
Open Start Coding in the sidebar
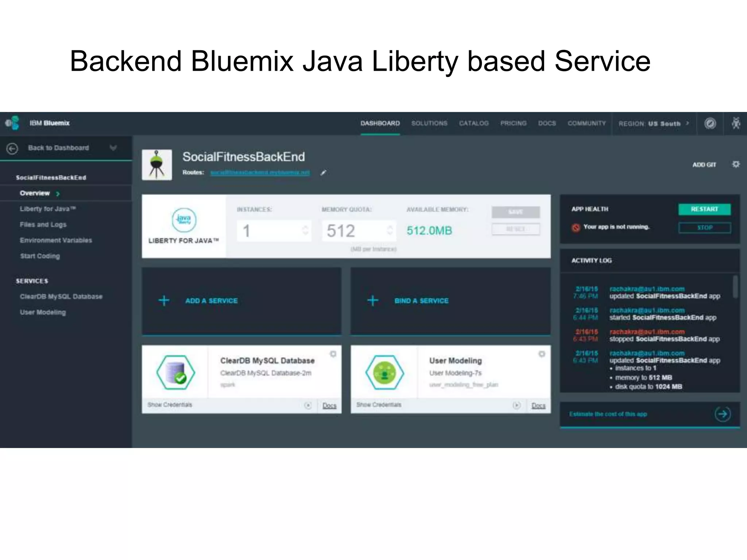[40, 256]
